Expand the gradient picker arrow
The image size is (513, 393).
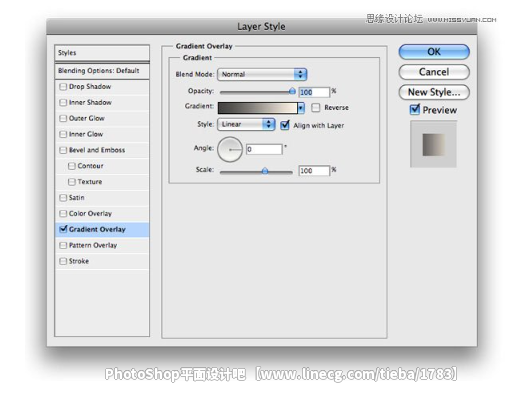[x=301, y=108]
